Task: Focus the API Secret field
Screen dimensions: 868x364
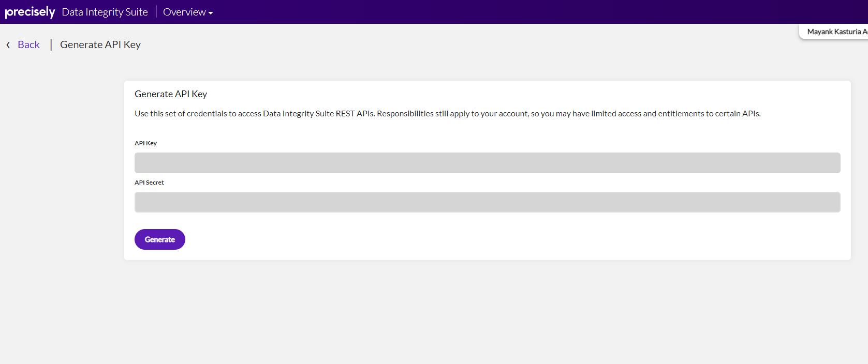Action: [x=487, y=202]
